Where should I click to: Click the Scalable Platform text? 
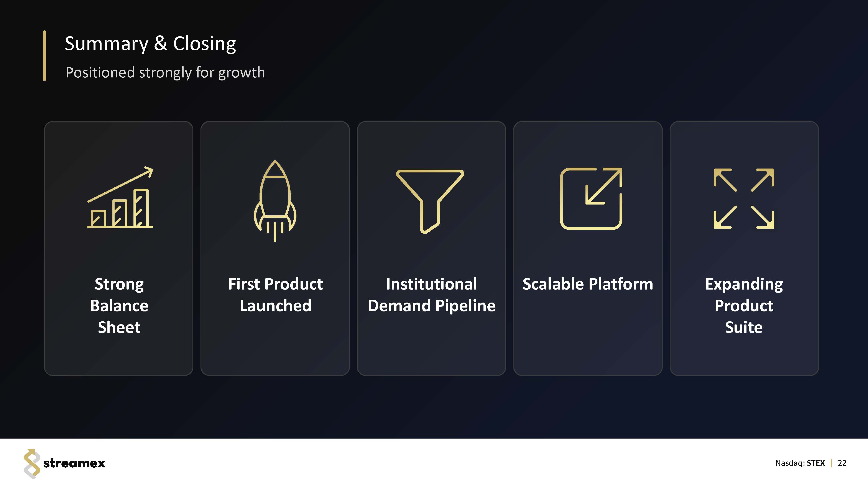point(588,284)
